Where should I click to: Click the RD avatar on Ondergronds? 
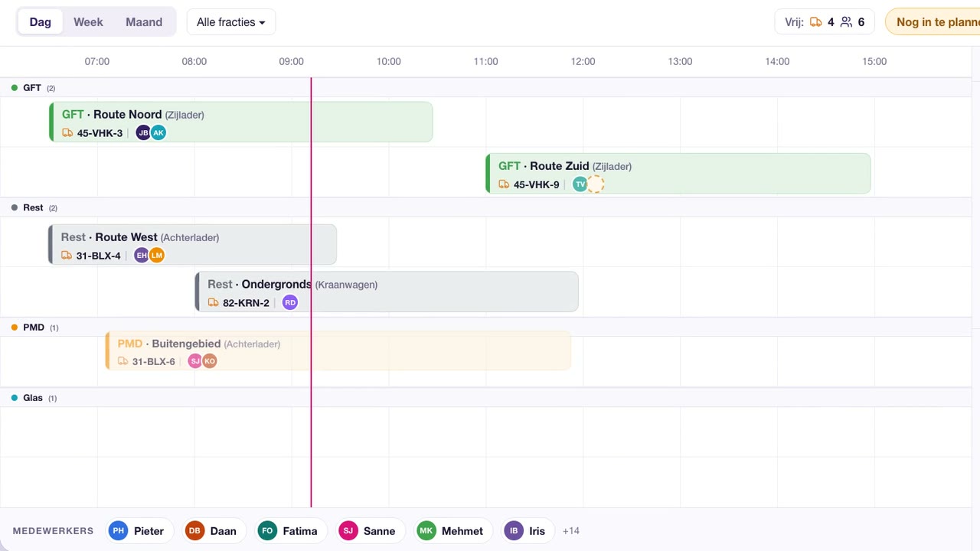290,303
